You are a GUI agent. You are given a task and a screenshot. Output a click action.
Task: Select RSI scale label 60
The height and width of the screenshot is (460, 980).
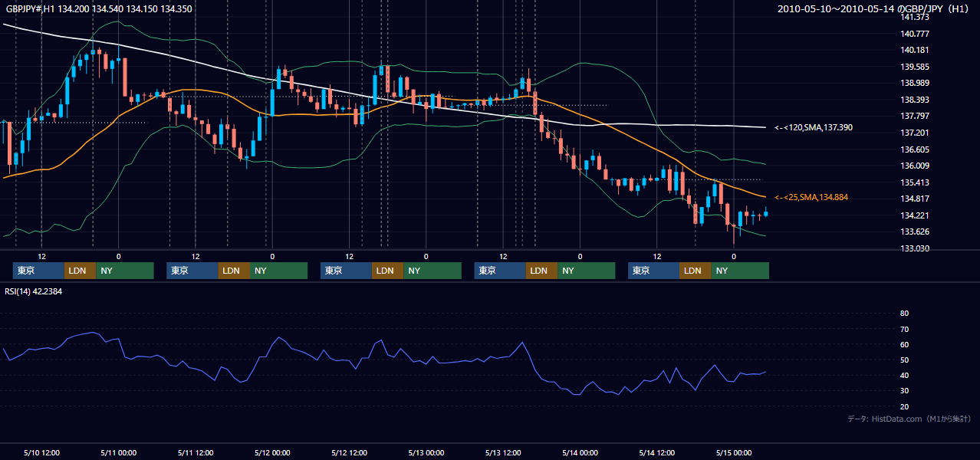[x=904, y=344]
